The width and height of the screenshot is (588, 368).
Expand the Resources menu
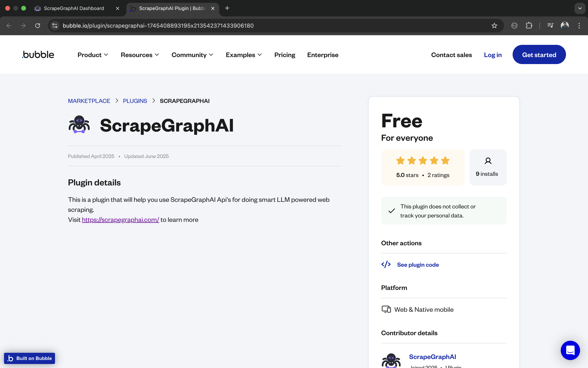(x=140, y=55)
